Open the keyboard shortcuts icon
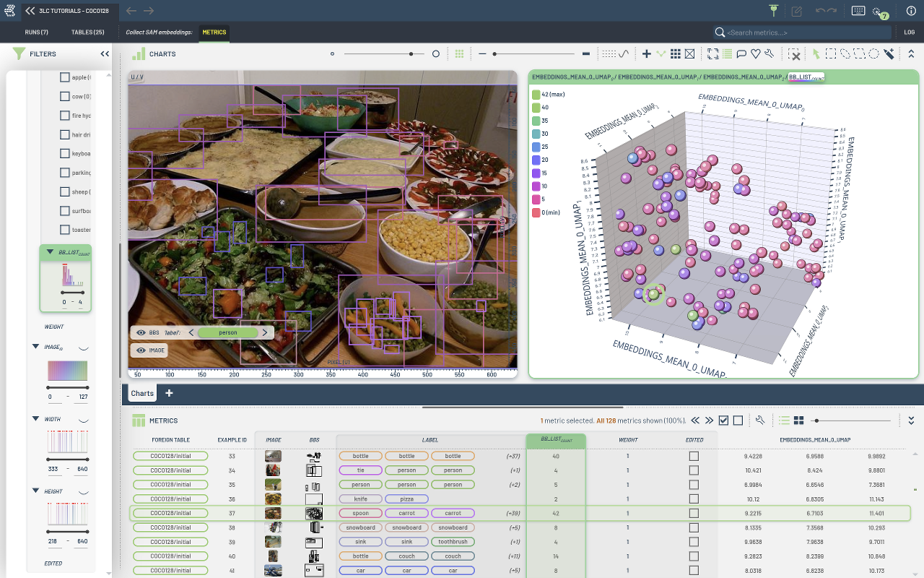 click(858, 11)
